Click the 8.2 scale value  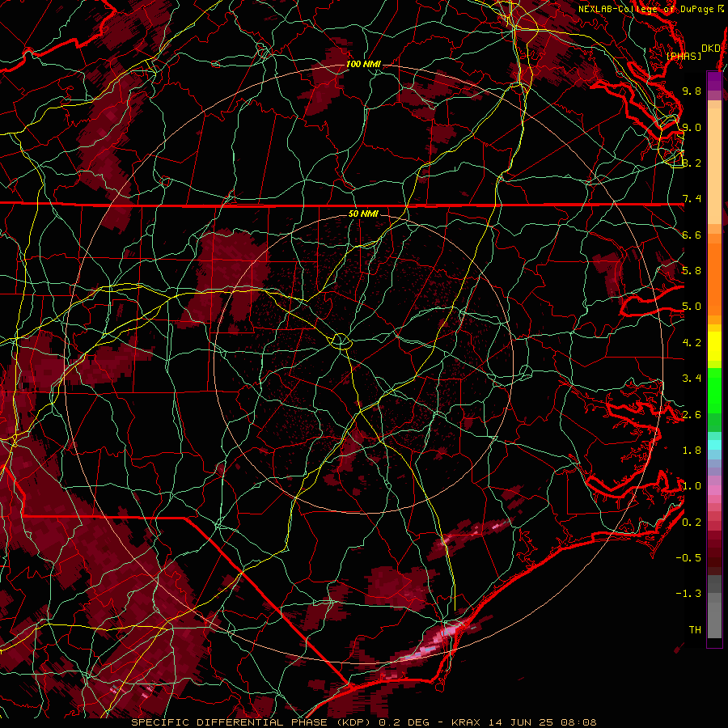pyautogui.click(x=692, y=163)
